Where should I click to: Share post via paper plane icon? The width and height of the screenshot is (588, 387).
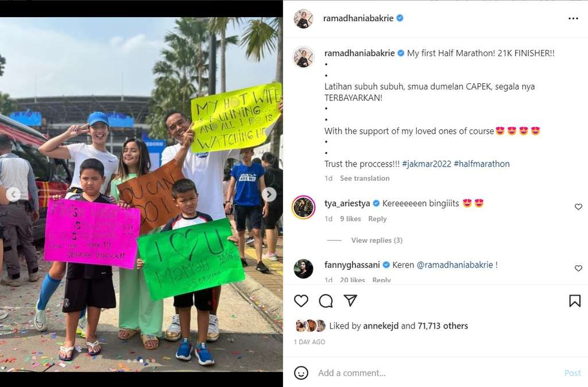coord(350,300)
